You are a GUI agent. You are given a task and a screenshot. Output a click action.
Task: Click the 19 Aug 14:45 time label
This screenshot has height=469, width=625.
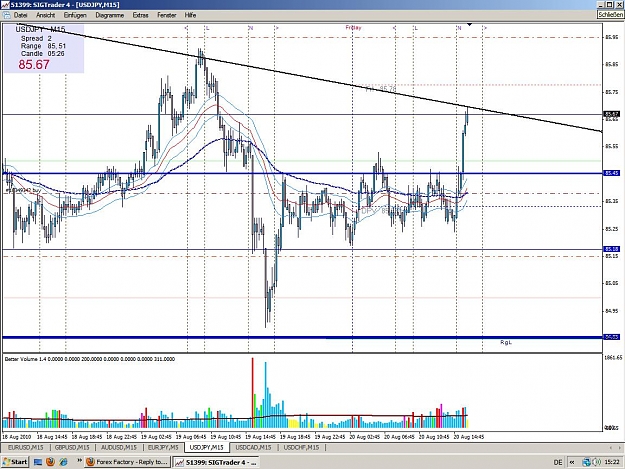click(x=261, y=437)
